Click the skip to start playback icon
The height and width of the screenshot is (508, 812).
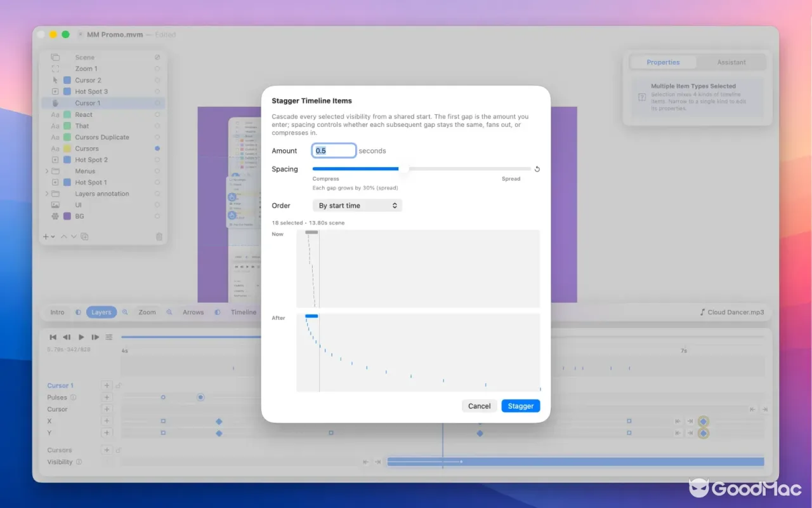(x=53, y=337)
